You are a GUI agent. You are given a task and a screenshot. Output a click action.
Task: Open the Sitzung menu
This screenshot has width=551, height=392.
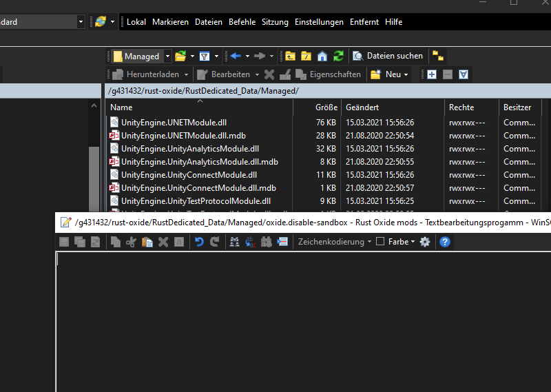coord(275,22)
